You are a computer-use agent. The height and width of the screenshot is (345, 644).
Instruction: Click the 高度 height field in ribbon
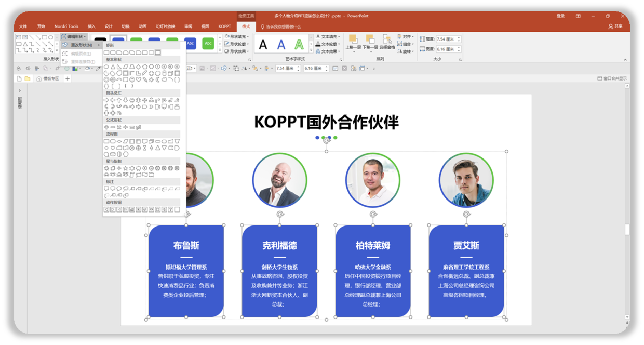pos(449,39)
